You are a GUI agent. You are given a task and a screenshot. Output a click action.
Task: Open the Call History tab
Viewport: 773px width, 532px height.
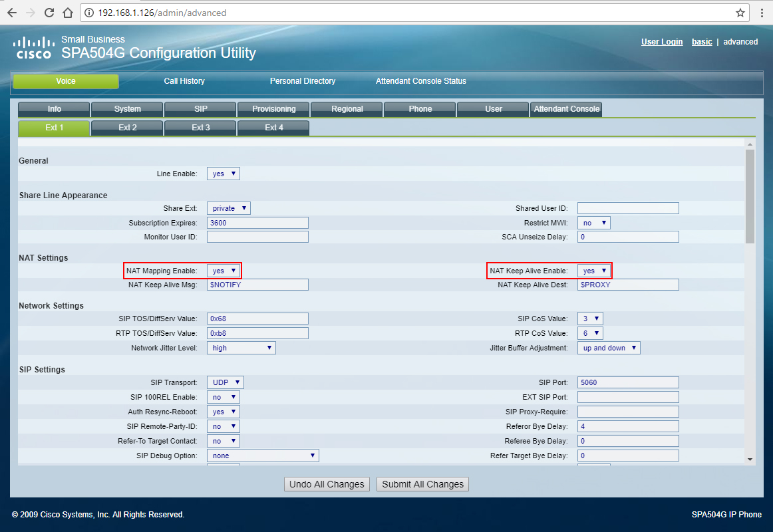point(184,81)
